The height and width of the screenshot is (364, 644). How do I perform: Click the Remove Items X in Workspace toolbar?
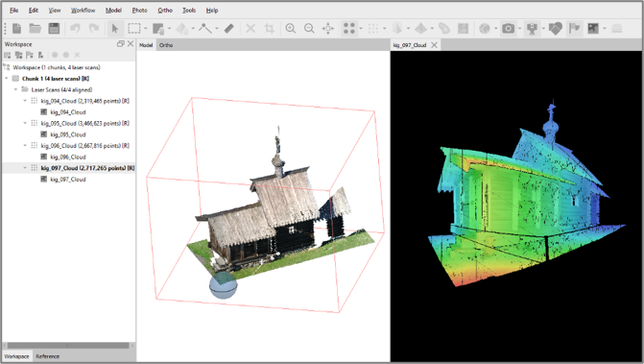(x=77, y=55)
